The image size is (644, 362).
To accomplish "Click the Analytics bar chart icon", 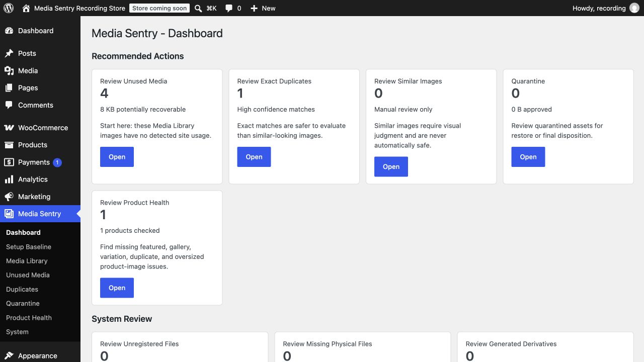I will tap(9, 179).
